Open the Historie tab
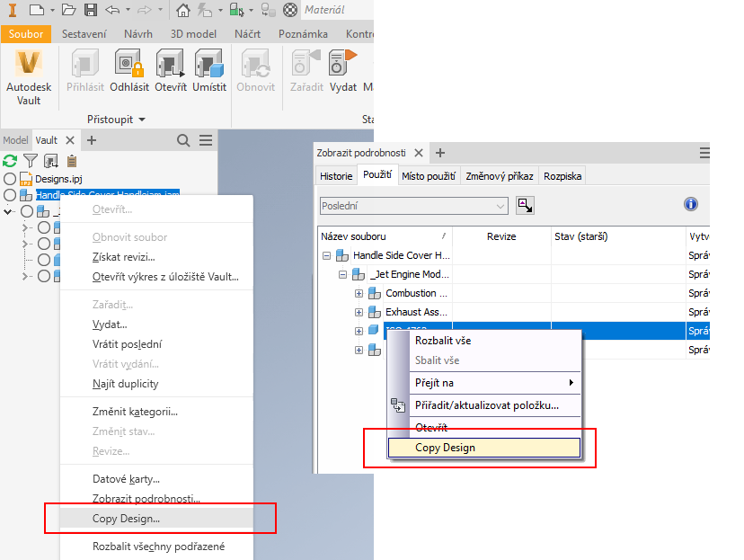Viewport: 744px width, 560px height. (x=336, y=176)
